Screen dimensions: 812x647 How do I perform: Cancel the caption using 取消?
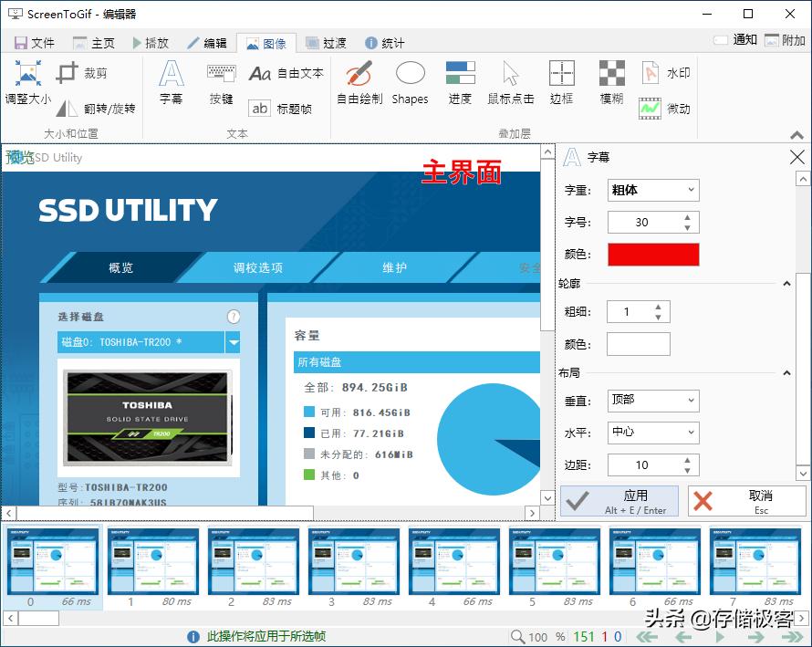point(746,499)
